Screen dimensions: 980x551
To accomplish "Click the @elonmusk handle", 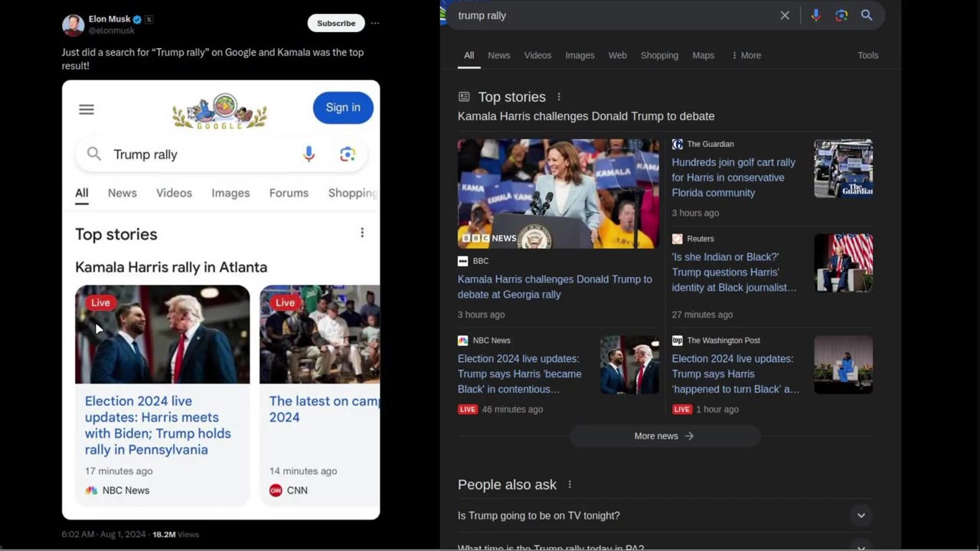I will (x=111, y=31).
